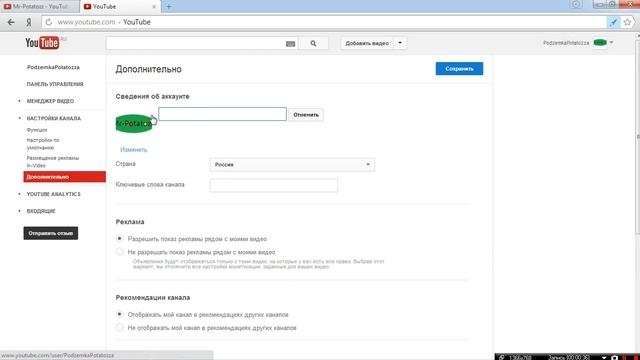Click the "Сведения об аккаунте" heading
This screenshot has height=360, width=640.
152,96
